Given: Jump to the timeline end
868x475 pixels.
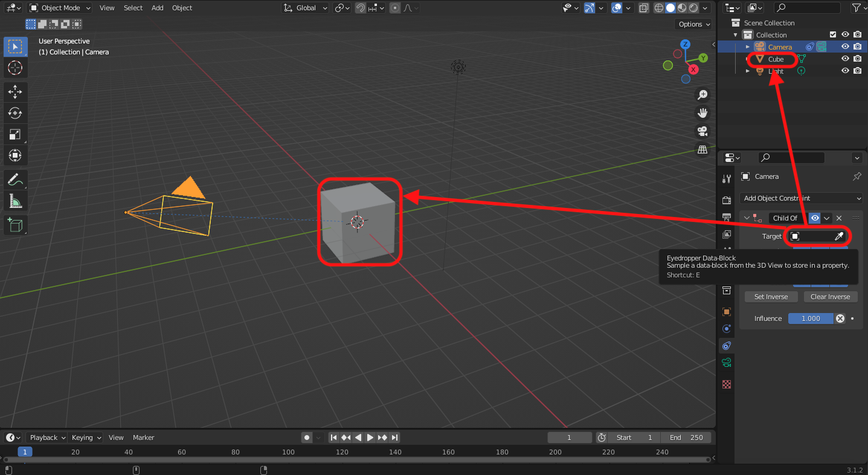Looking at the screenshot, I should (x=394, y=438).
